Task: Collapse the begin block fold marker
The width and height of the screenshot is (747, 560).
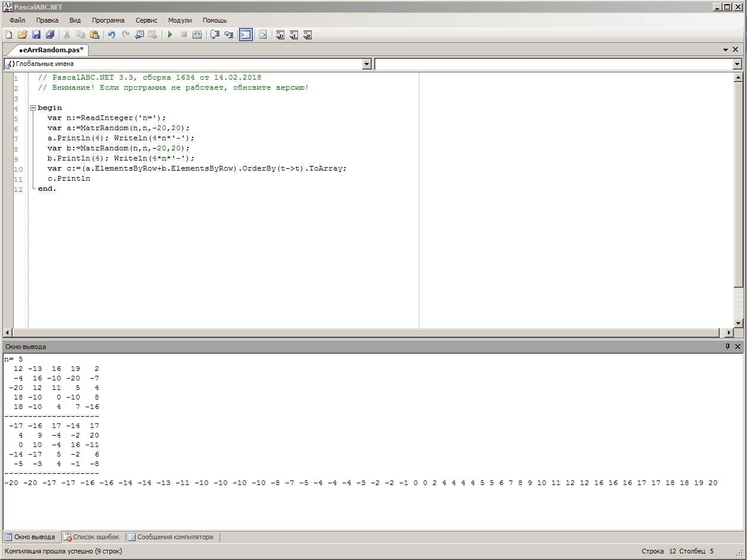Action: click(33, 108)
